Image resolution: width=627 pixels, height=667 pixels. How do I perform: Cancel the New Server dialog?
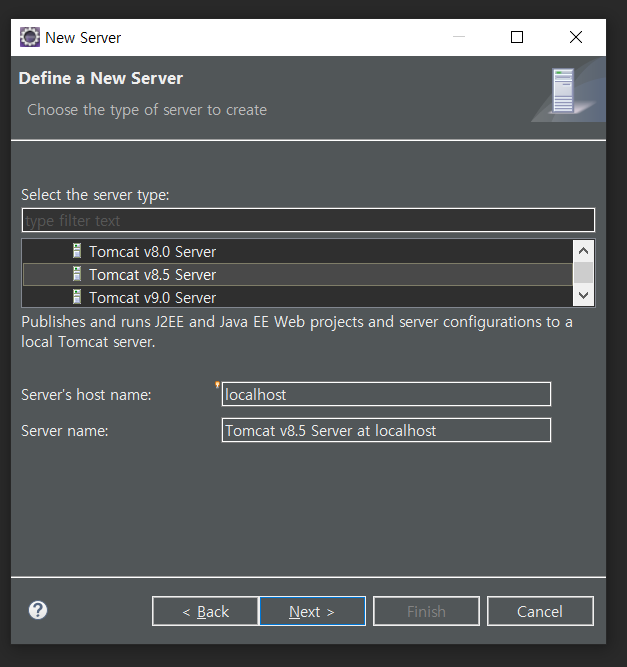540,611
